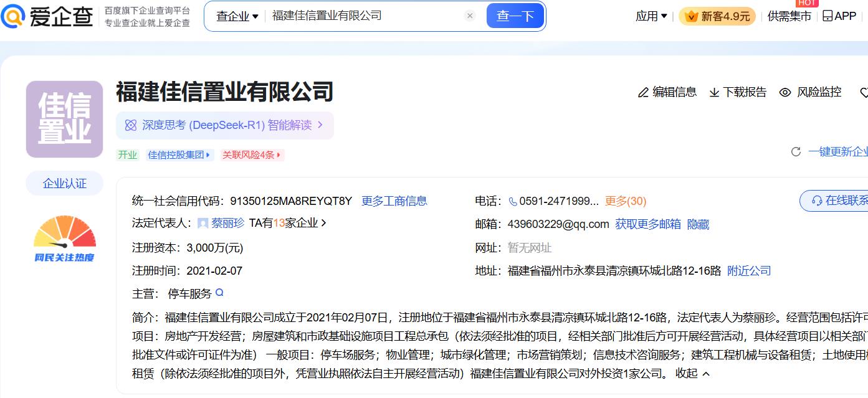Open the APP menu item
Viewport: 868px width, 398px height.
click(839, 16)
